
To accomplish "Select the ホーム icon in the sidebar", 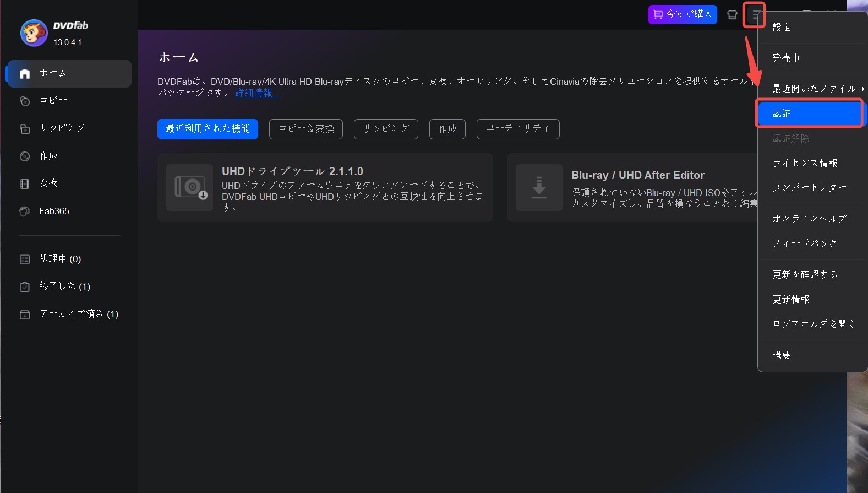I will pos(25,74).
